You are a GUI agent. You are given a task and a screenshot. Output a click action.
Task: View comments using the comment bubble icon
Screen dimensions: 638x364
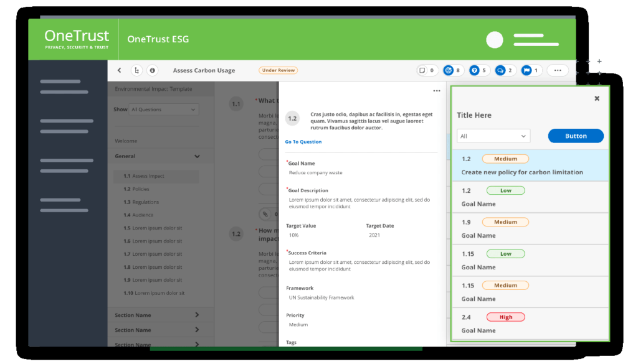500,70
